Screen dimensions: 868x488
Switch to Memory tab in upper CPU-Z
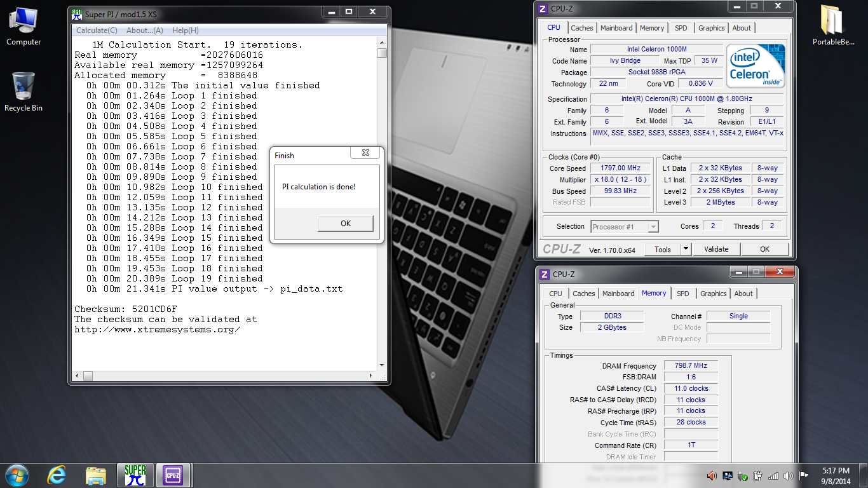click(652, 28)
